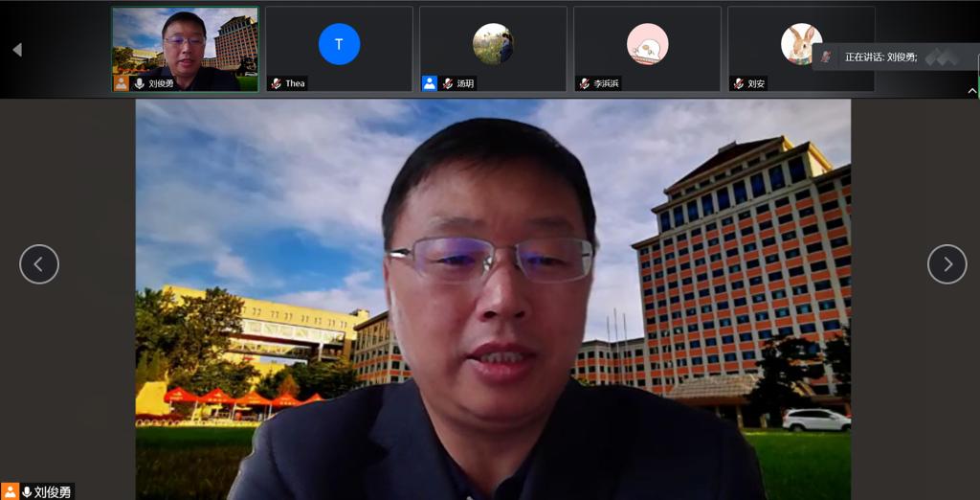Click the mic icon in 刘俊勇's thumbnail
This screenshot has height=500, width=980.
tap(139, 83)
